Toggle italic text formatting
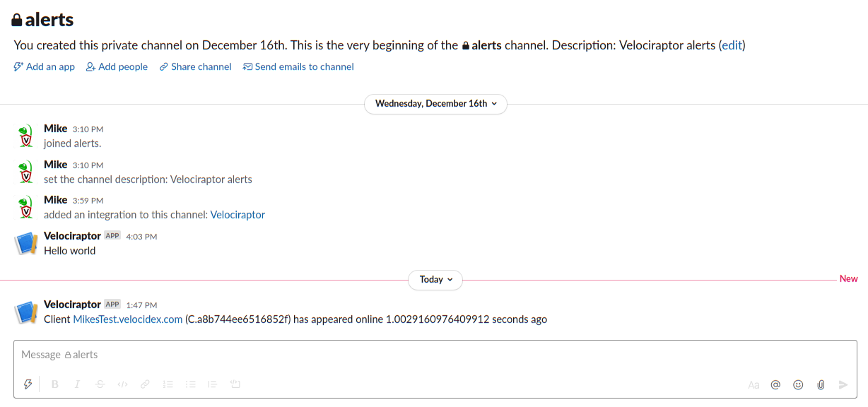This screenshot has width=868, height=407. pyautogui.click(x=77, y=384)
